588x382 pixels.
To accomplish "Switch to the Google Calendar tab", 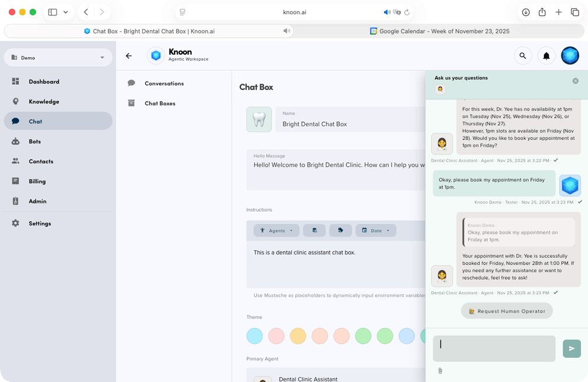I will click(x=441, y=31).
